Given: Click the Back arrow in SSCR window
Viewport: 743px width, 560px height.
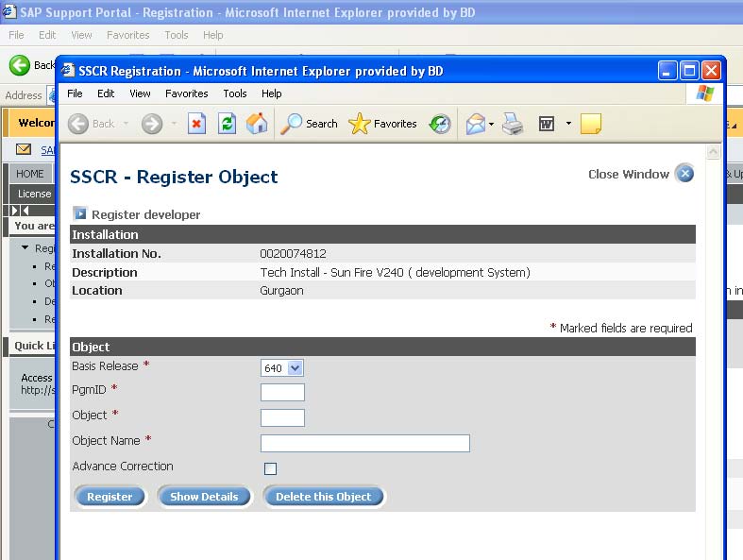Looking at the screenshot, I should click(78, 125).
